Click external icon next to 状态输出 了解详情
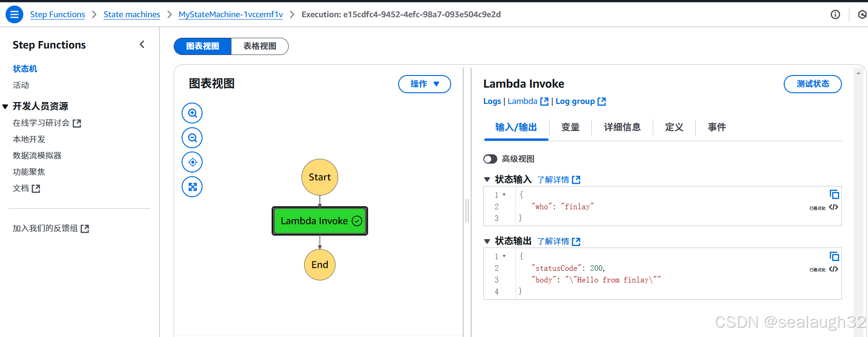Image resolution: width=868 pixels, height=337 pixels. click(576, 241)
